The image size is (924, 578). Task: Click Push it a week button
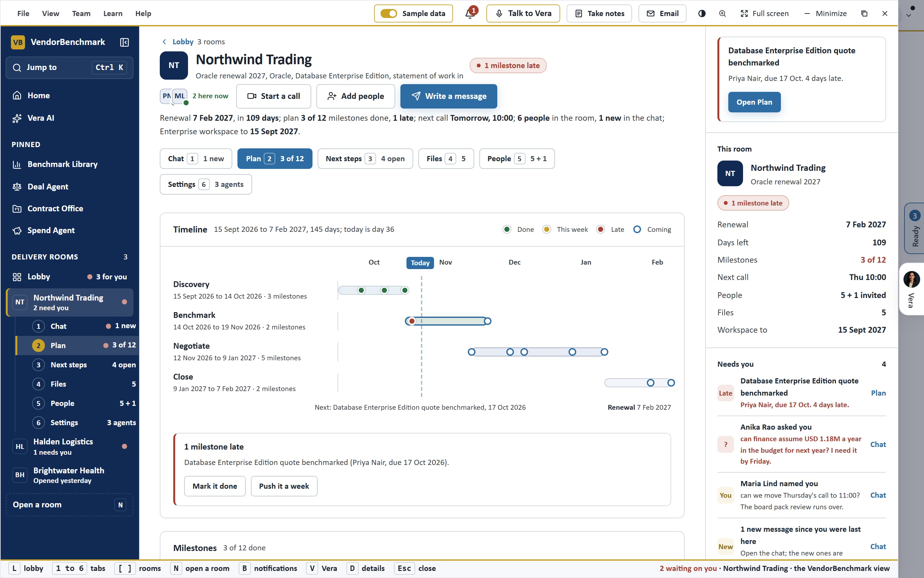click(284, 486)
